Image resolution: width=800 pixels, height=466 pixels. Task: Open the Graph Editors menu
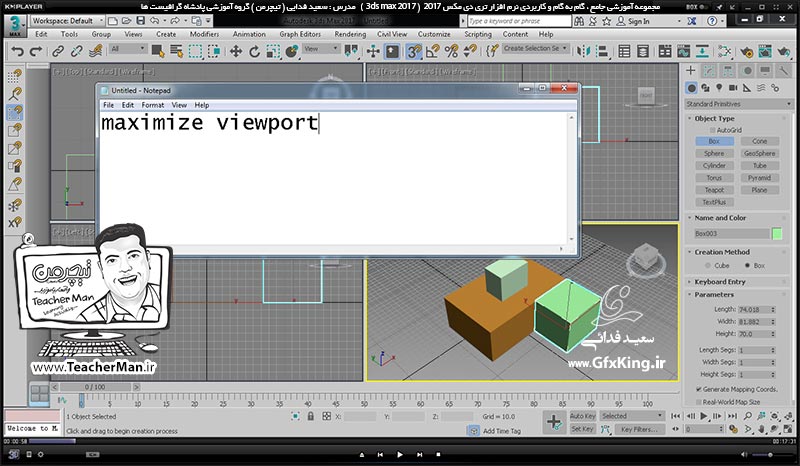[300, 34]
